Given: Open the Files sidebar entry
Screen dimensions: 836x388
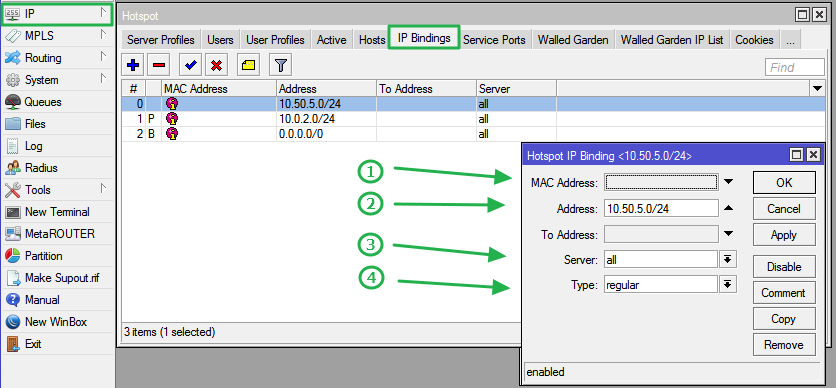Looking at the screenshot, I should [x=35, y=124].
